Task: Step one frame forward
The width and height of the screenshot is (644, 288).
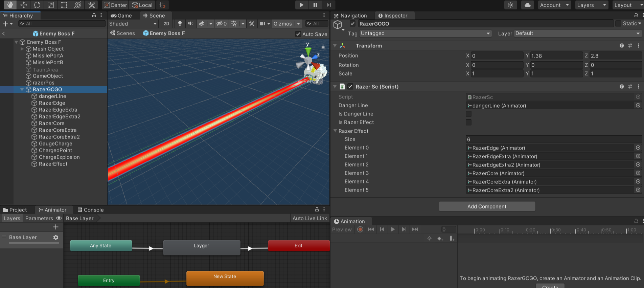Action: [x=328, y=5]
